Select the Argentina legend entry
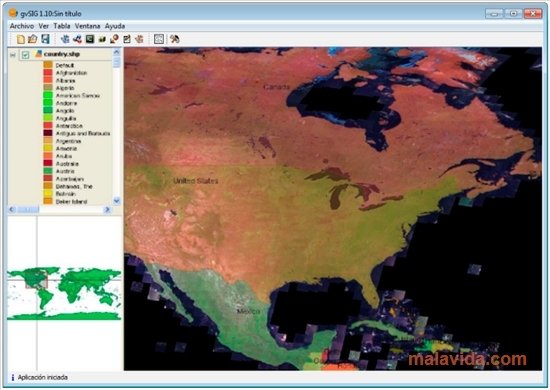Screen dimensions: 550x390 (68, 141)
